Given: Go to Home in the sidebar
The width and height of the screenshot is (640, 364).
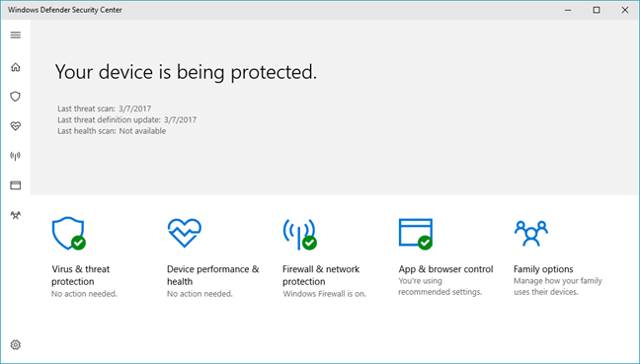Looking at the screenshot, I should [16, 67].
